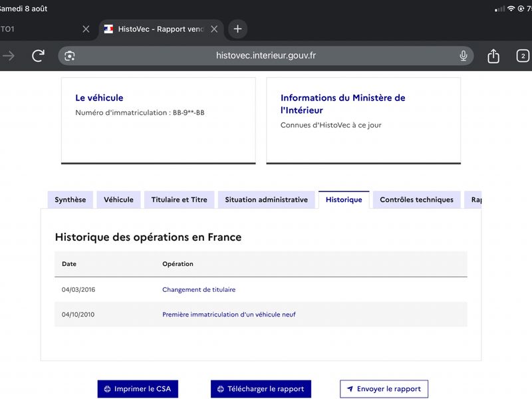Click the date 04/03/2016

tap(78, 290)
